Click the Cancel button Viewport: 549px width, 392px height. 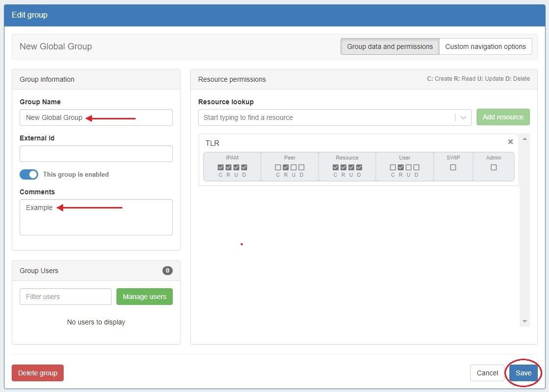click(x=487, y=373)
